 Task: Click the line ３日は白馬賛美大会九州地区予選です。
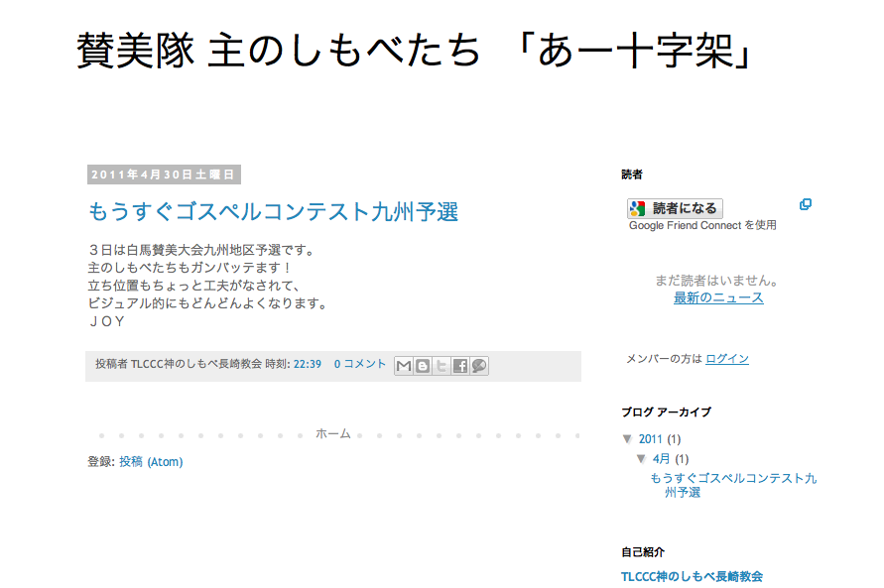click(x=201, y=250)
